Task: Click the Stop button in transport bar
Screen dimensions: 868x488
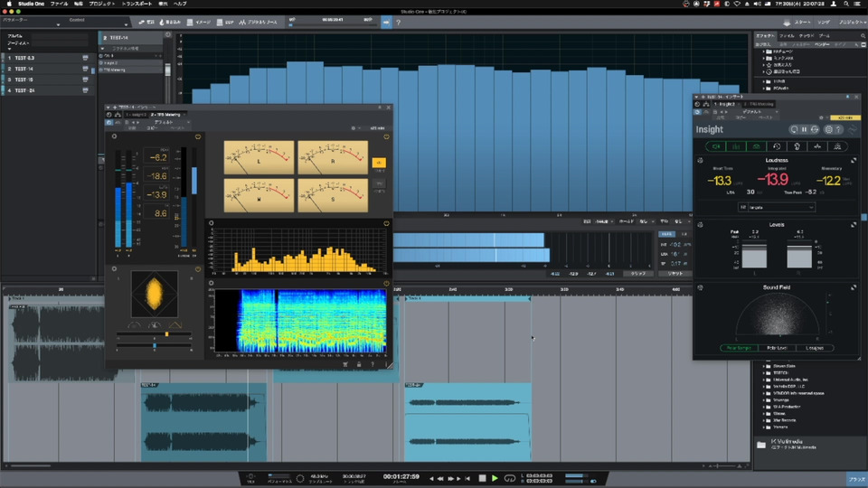Action: click(x=482, y=478)
